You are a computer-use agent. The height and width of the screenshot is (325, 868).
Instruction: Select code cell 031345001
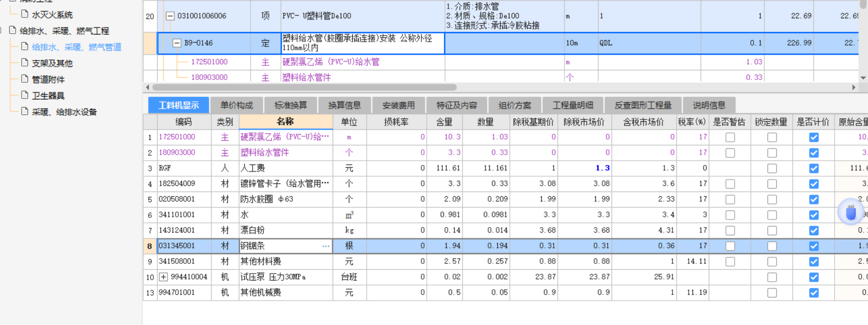click(184, 246)
